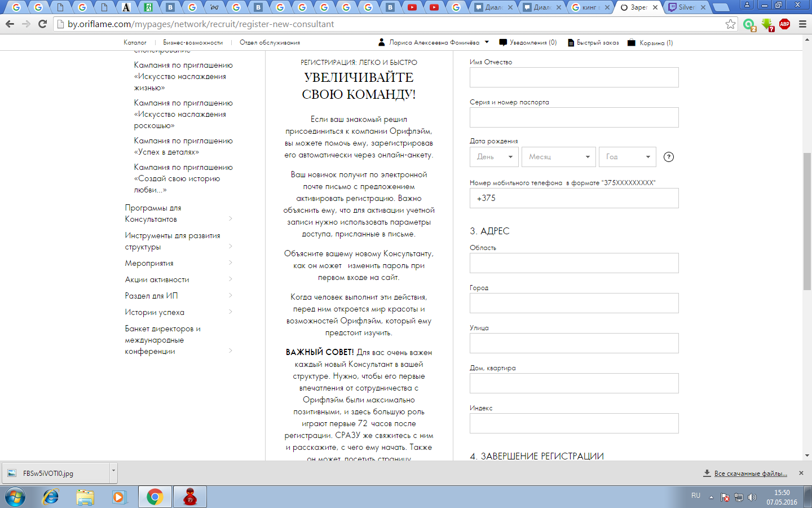Expand the account name dropdown arrow
Image resolution: width=812 pixels, height=508 pixels.
point(487,42)
